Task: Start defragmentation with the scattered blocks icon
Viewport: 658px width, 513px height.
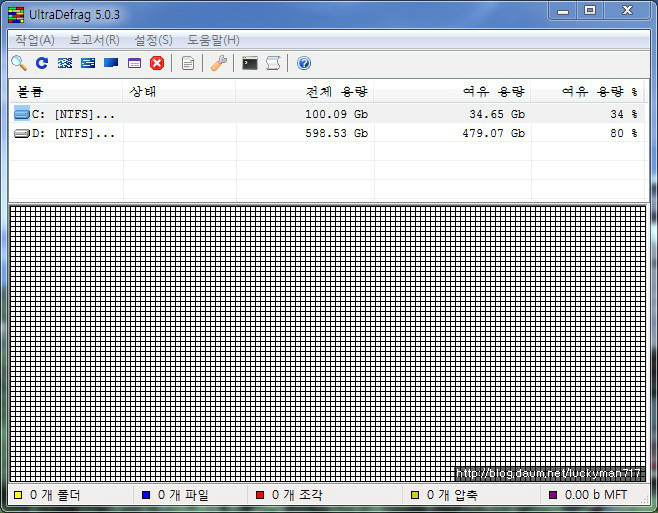Action: pyautogui.click(x=65, y=63)
